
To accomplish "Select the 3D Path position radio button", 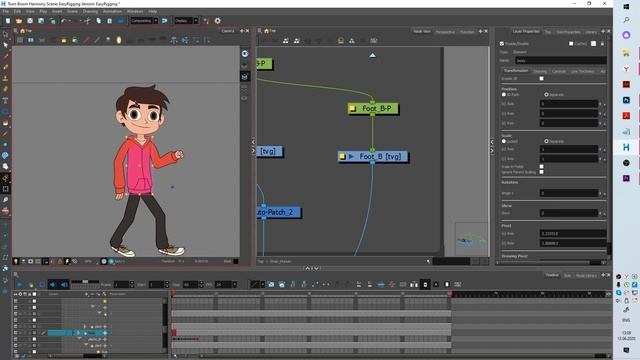I will tap(504, 94).
